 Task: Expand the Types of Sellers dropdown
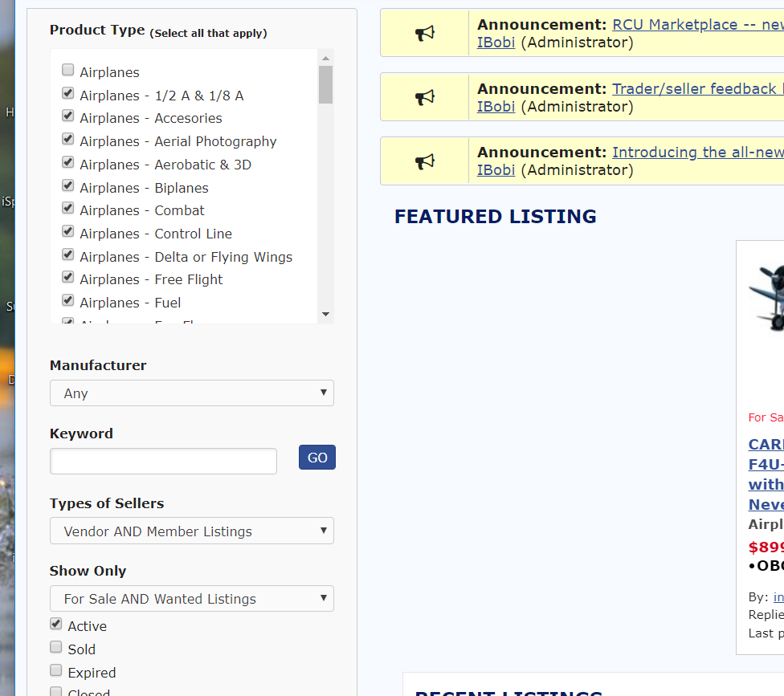(192, 531)
